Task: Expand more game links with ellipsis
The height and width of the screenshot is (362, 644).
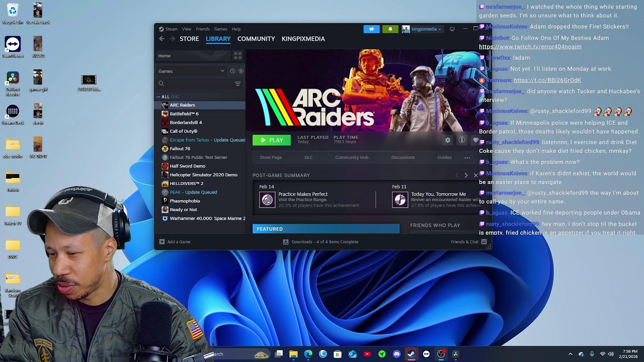Action: (x=467, y=158)
